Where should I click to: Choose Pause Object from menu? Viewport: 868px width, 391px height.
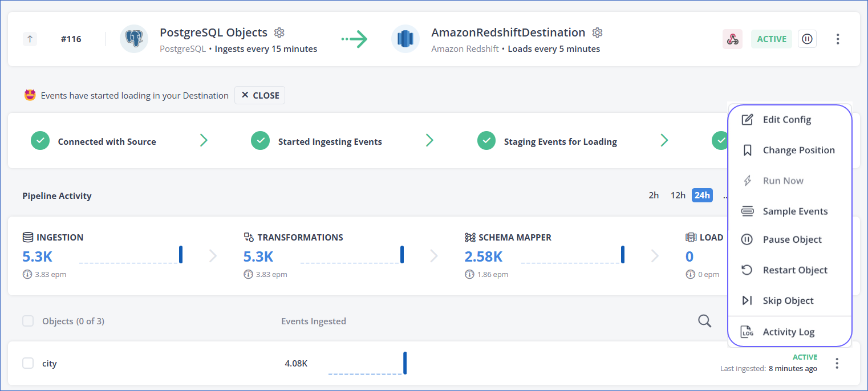[x=790, y=239]
